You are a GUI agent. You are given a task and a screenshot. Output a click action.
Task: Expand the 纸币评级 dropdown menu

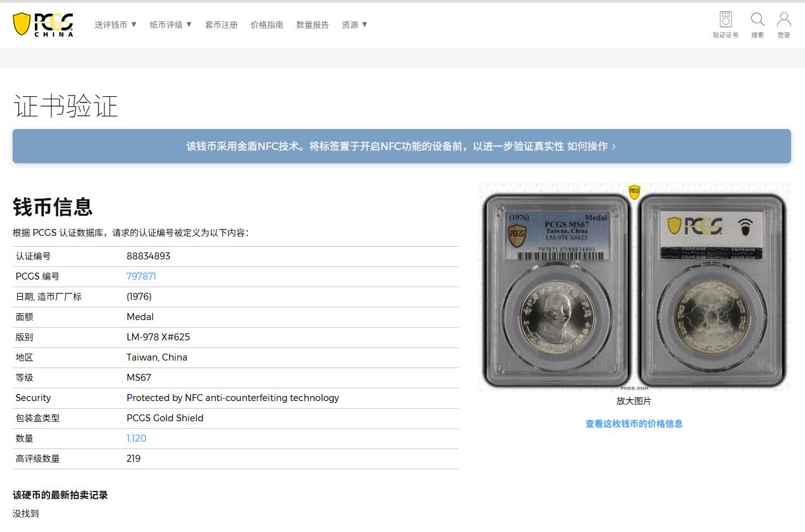tap(171, 25)
